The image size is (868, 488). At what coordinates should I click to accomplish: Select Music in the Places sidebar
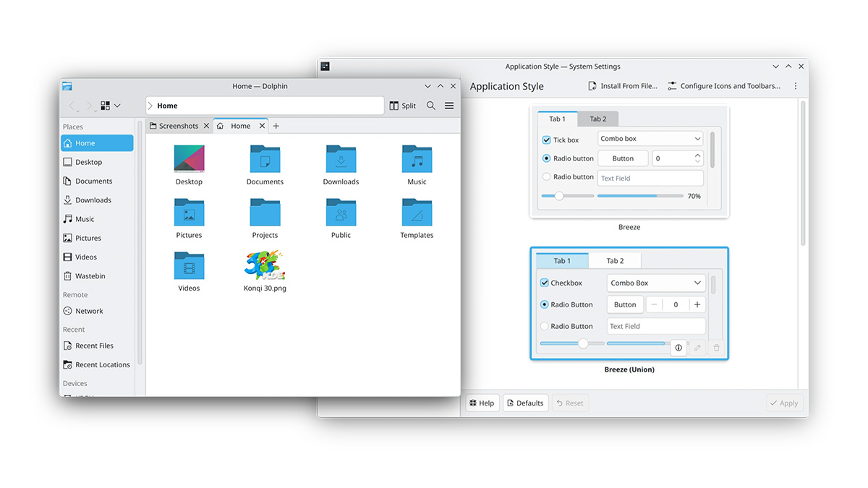[97, 218]
